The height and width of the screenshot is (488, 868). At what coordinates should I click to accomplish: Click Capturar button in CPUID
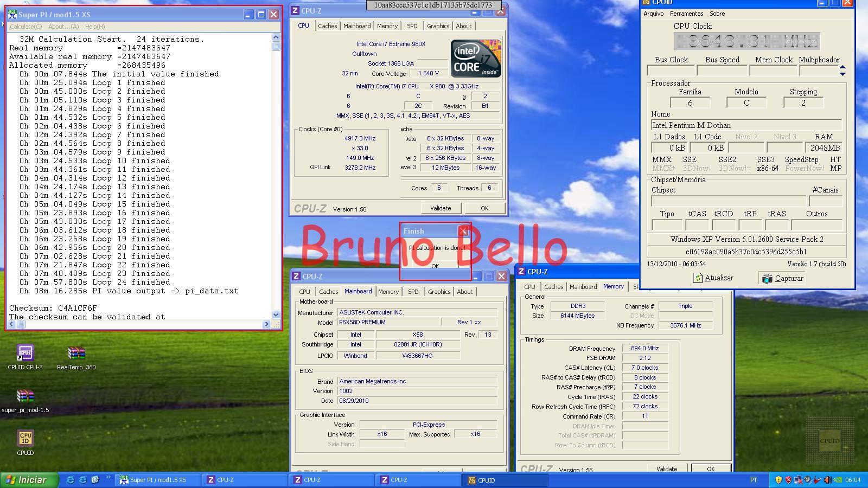(x=783, y=278)
